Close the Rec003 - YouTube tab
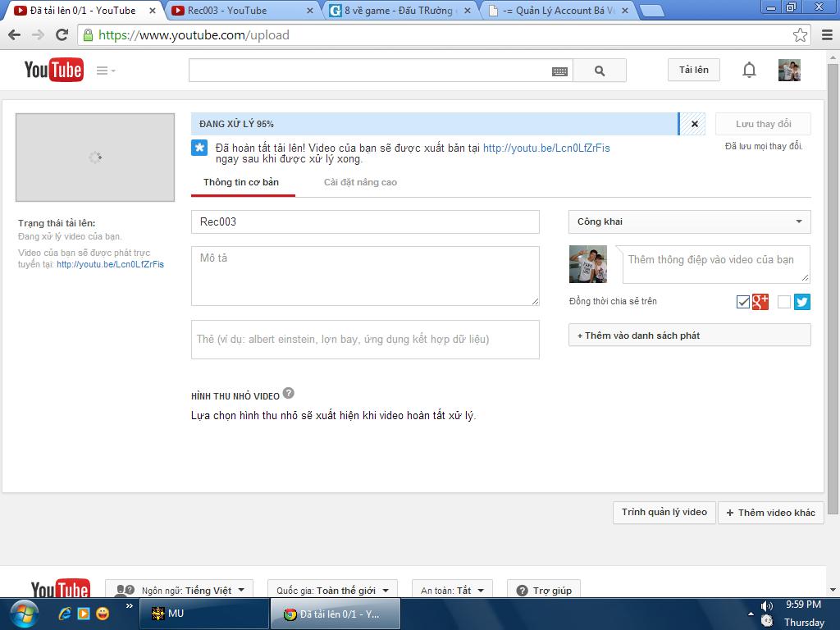 (x=309, y=11)
